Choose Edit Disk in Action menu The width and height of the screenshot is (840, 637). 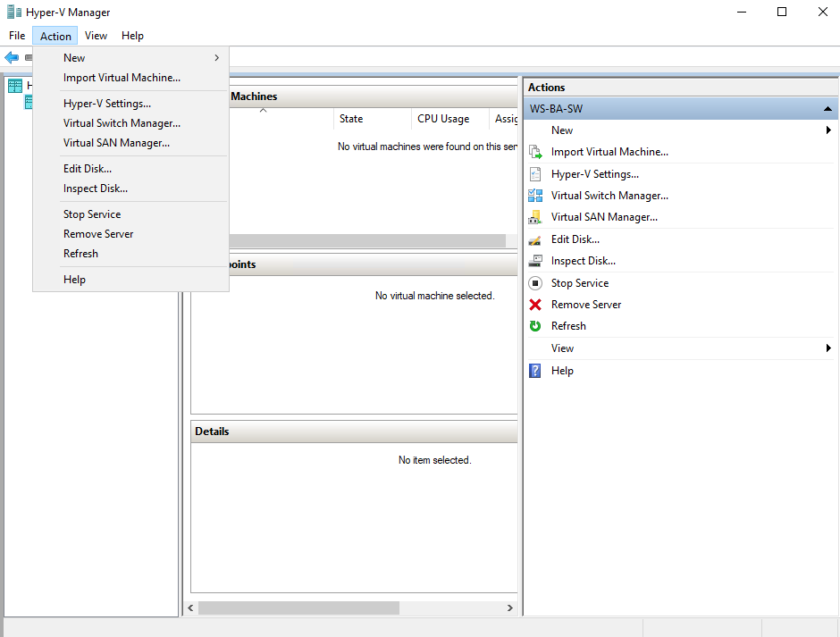click(130, 169)
